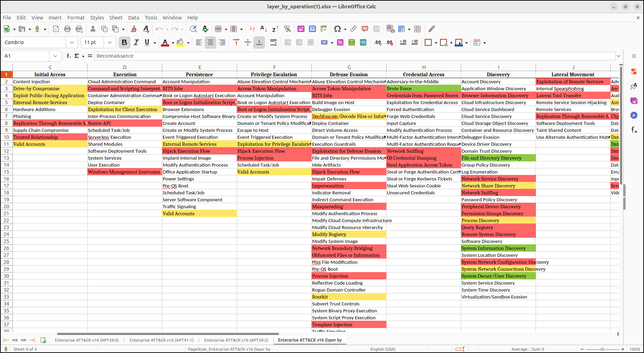The height and width of the screenshot is (353, 644).
Task: Insert Comment icon in toolbar
Action: pos(365,29)
